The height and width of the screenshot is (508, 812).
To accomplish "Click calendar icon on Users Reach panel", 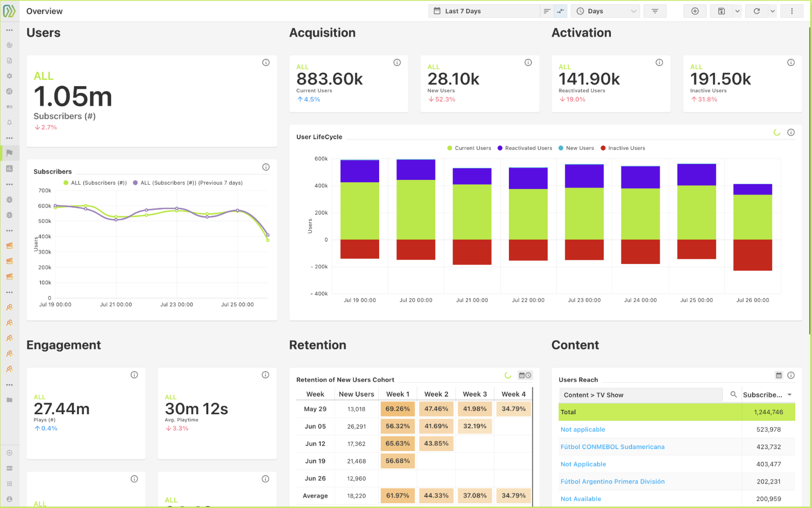I will tap(779, 375).
